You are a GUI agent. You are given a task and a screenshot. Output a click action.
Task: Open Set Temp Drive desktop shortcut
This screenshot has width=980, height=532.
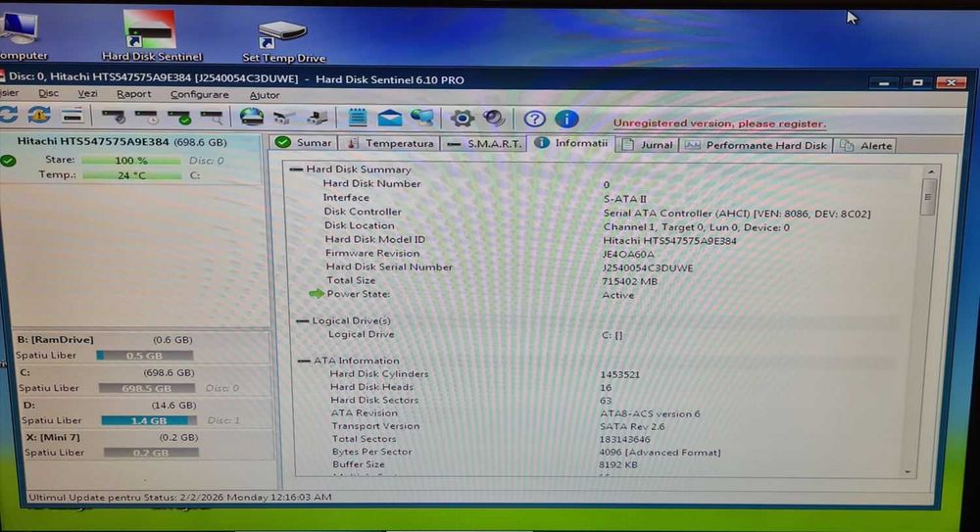284,40
